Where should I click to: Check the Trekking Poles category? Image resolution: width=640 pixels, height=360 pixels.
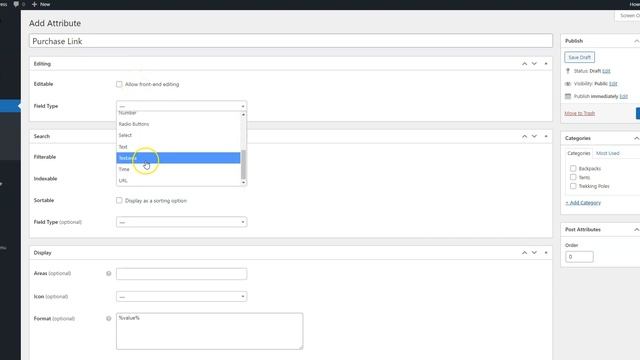pos(573,186)
